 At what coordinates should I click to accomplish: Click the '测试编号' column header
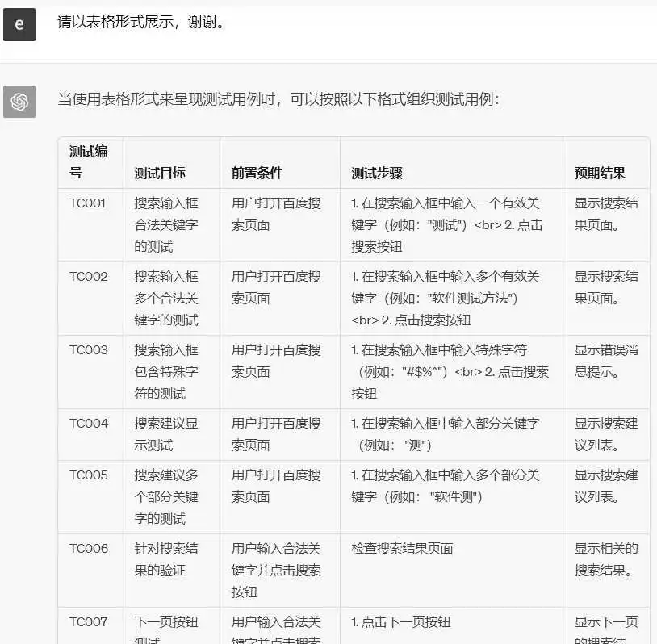point(89,161)
